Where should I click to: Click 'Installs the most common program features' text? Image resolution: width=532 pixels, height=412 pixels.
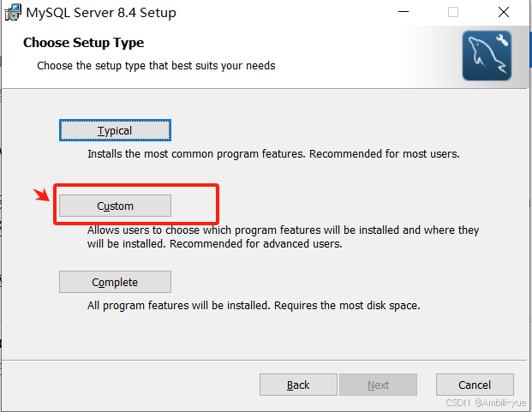(273, 154)
